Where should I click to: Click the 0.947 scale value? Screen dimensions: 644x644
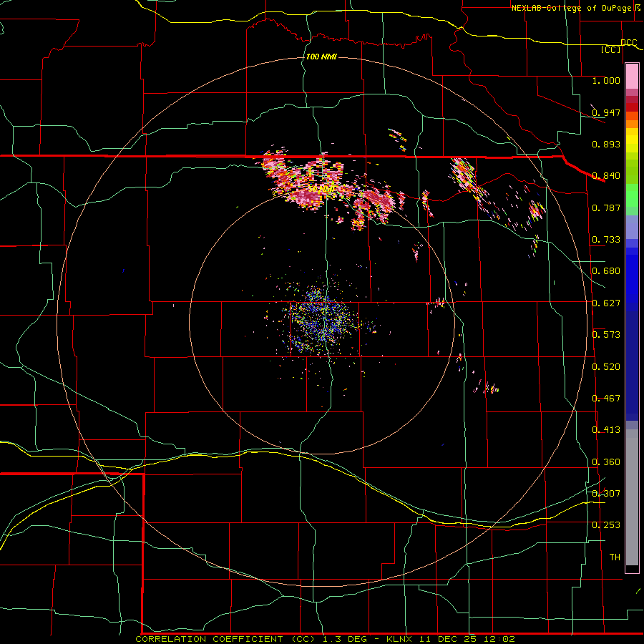(606, 112)
